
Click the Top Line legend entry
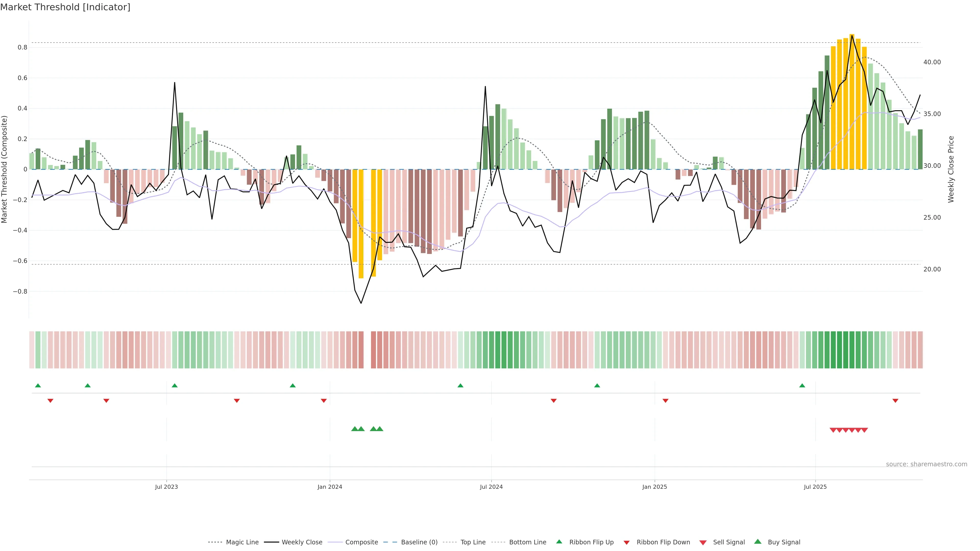pos(473,542)
